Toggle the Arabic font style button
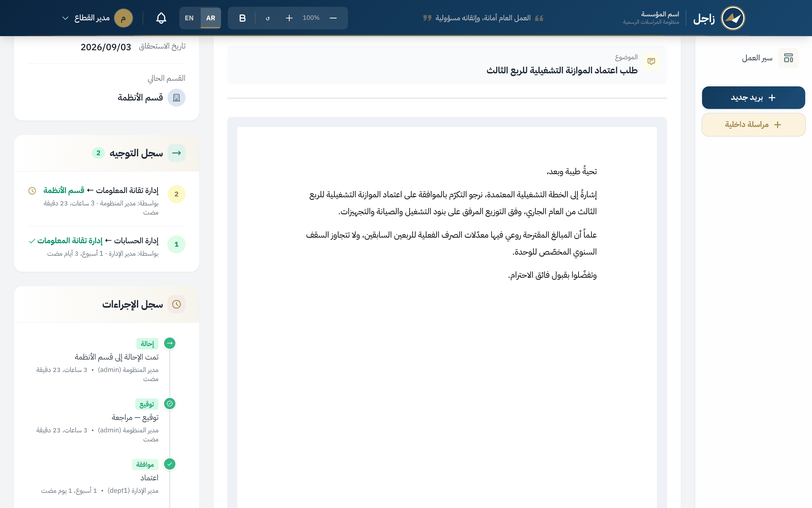The height and width of the screenshot is (508, 812). coord(267,18)
